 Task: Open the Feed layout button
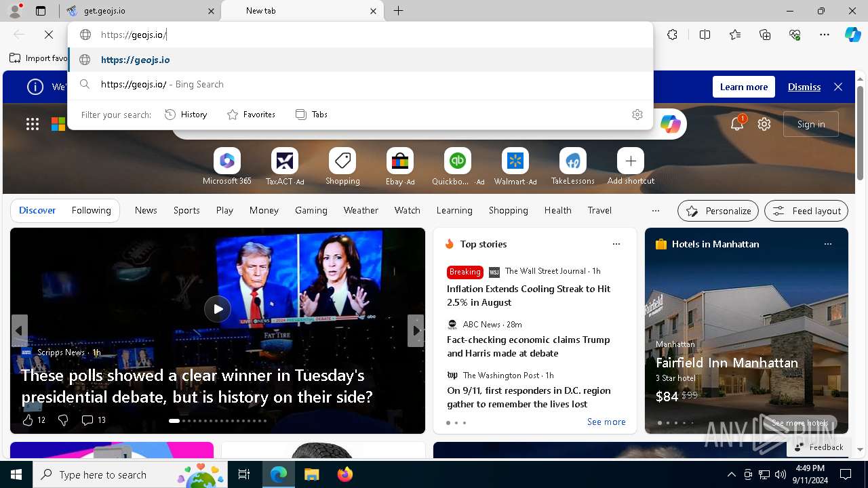(806, 211)
